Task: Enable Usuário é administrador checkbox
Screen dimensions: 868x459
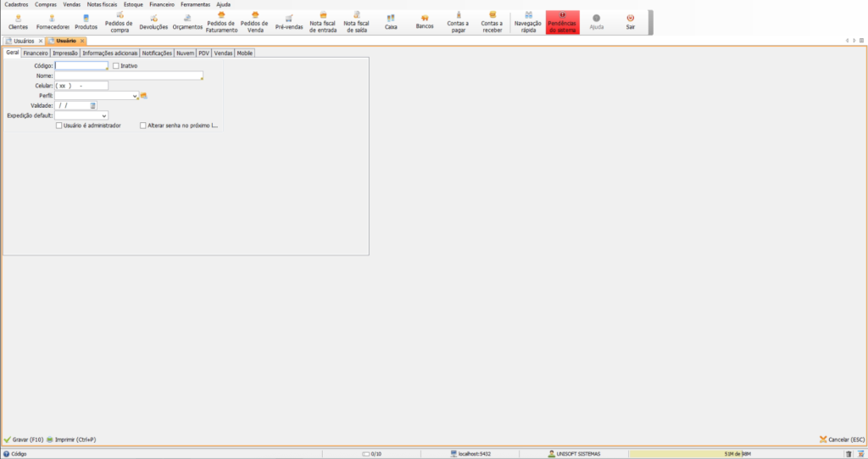Action: click(58, 126)
